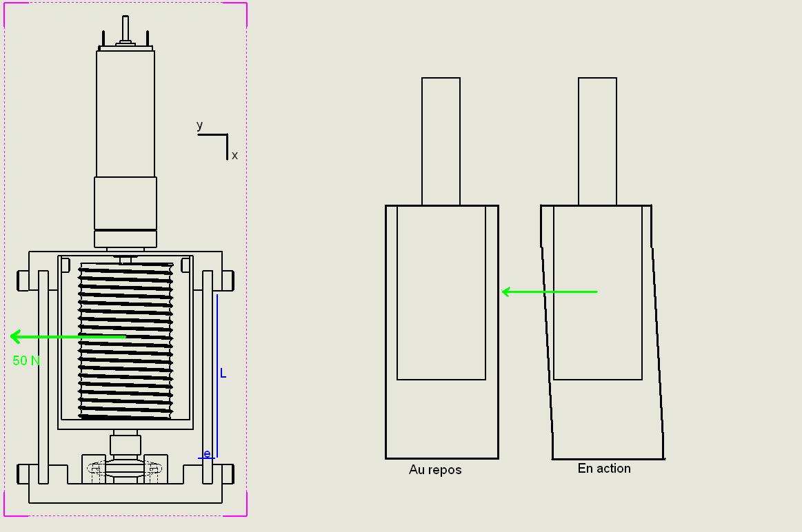Click the base plate at the bottom of the assembly
The image size is (802, 532).
point(126,493)
